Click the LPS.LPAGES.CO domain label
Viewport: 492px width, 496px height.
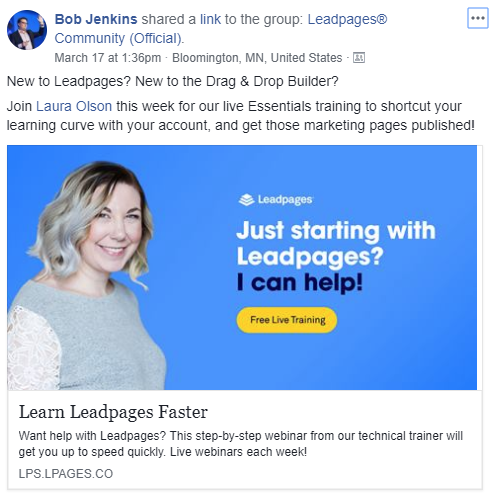pyautogui.click(x=66, y=474)
